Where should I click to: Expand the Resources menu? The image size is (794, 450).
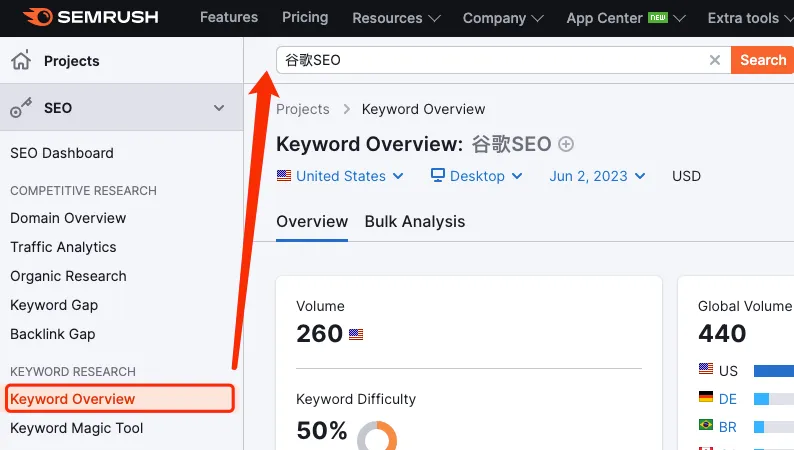click(x=396, y=18)
